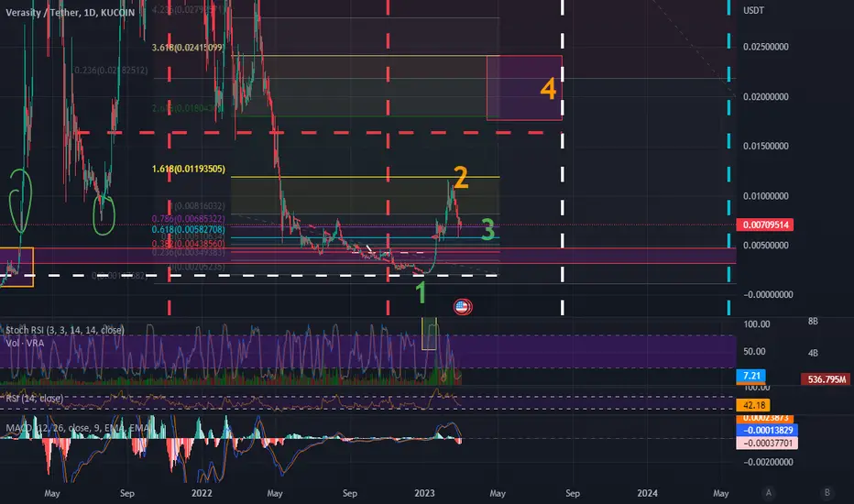Select the Fib label 3.618(0.02415099)
Image resolution: width=854 pixels, height=504 pixels.
188,48
